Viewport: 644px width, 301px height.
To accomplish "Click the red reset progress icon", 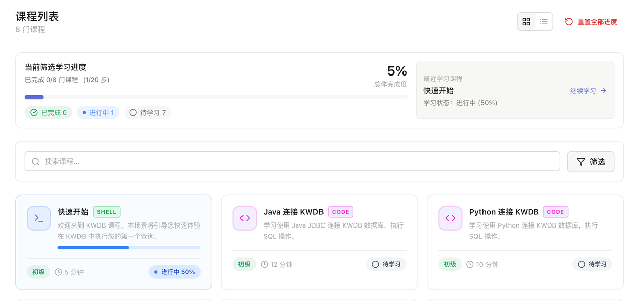I will pos(569,22).
